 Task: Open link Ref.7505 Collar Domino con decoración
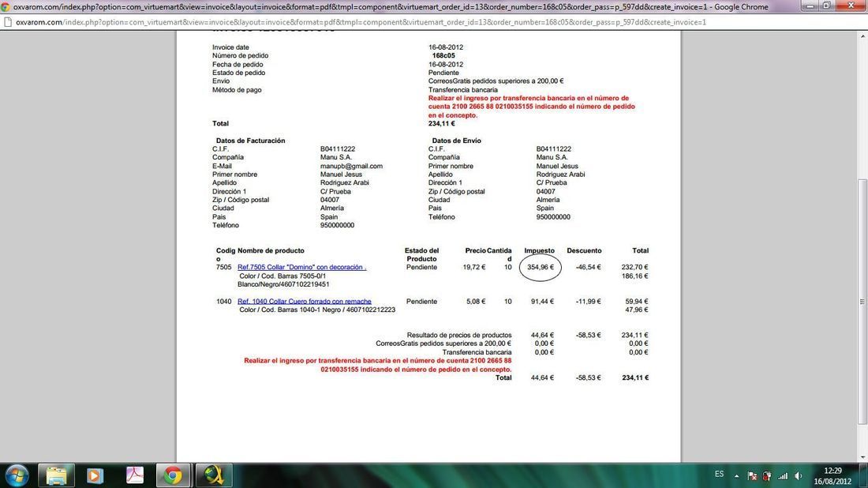tap(301, 268)
